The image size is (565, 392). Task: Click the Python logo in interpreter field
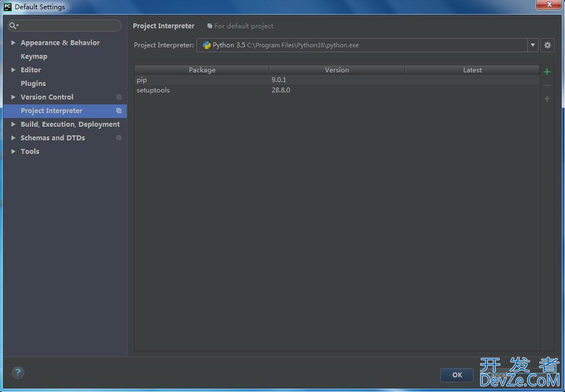[x=206, y=45]
